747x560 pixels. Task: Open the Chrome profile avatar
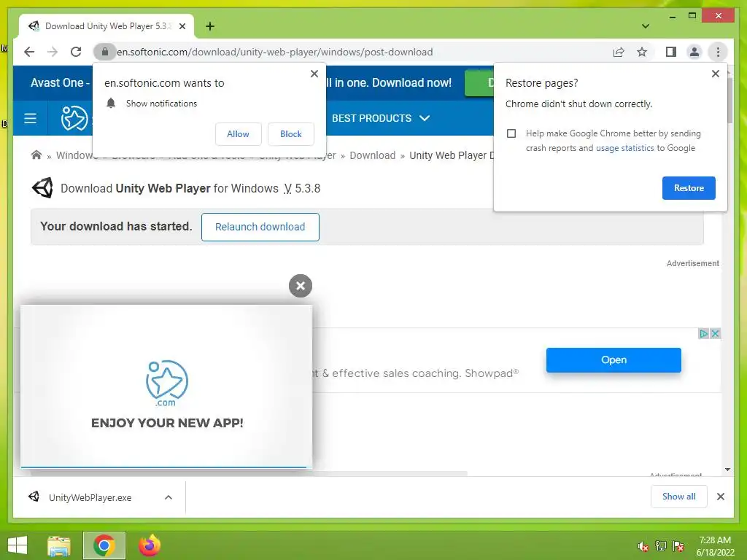click(694, 52)
